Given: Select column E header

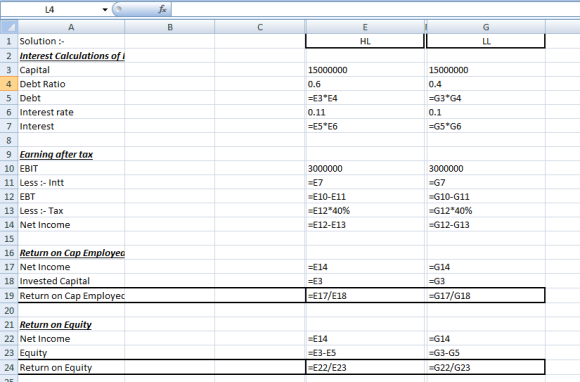Looking at the screenshot, I should (365, 27).
